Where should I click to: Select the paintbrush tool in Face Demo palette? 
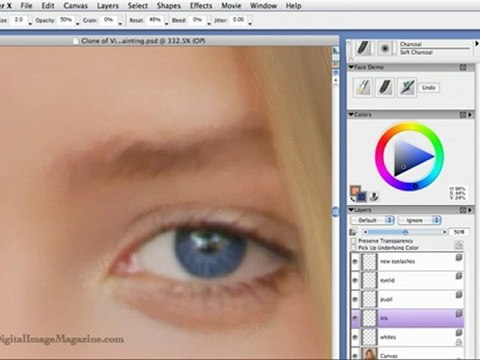(363, 87)
